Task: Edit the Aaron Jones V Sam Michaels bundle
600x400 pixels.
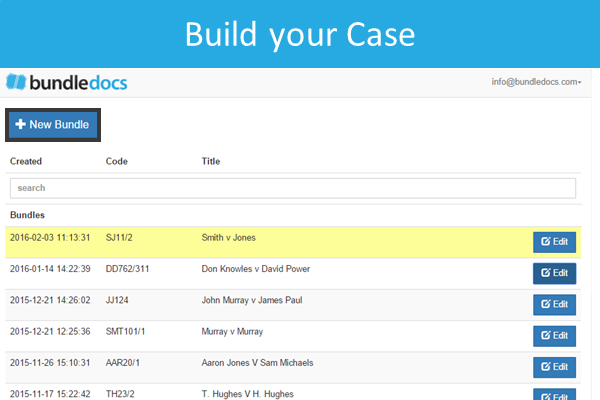Action: [554, 367]
